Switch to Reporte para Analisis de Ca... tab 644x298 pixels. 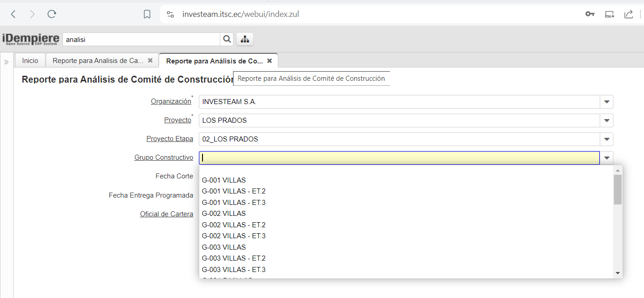pos(98,60)
